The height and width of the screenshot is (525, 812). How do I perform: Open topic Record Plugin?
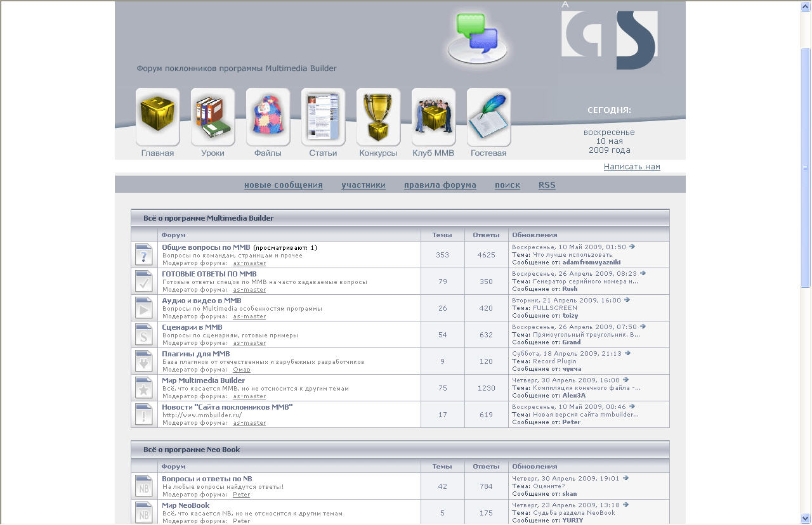554,361
